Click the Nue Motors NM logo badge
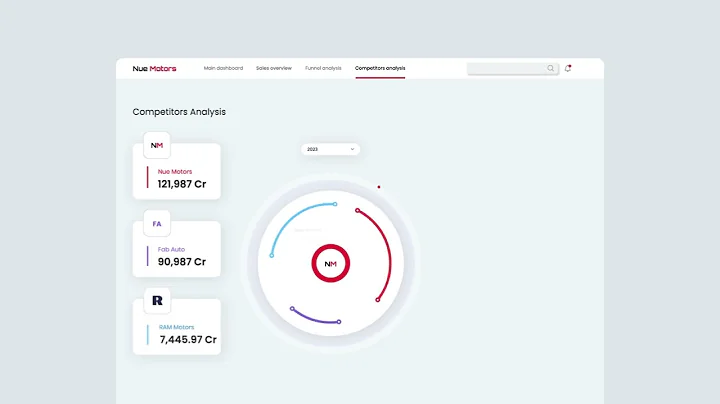The image size is (720, 404). click(157, 145)
